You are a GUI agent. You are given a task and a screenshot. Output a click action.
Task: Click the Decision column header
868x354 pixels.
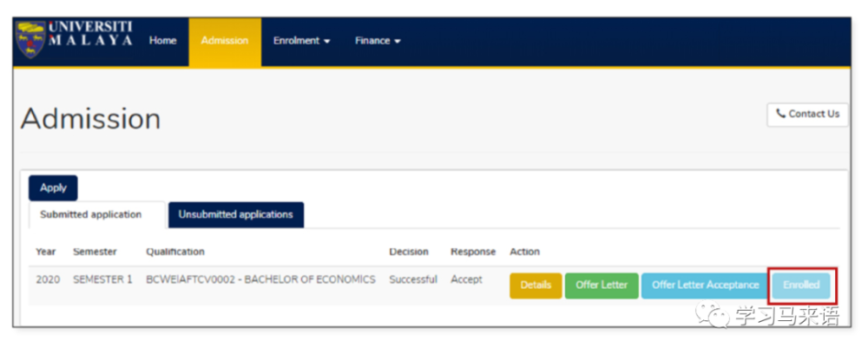click(x=408, y=252)
